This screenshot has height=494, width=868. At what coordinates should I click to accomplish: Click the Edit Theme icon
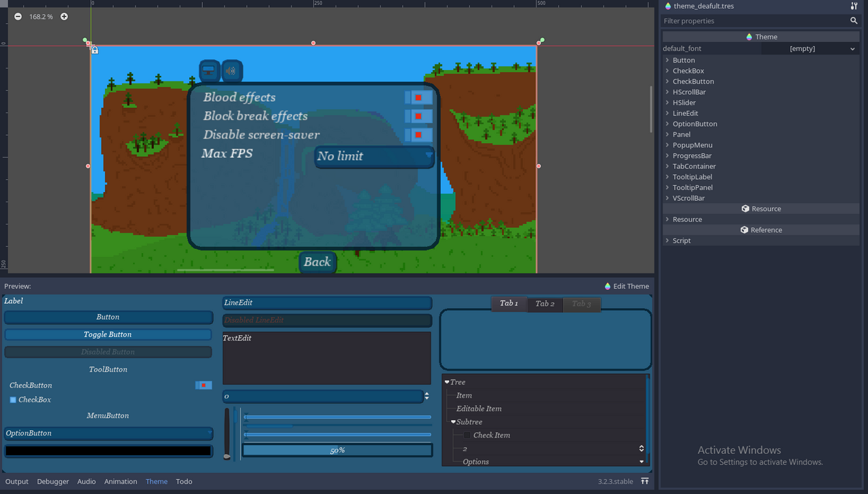pyautogui.click(x=608, y=286)
